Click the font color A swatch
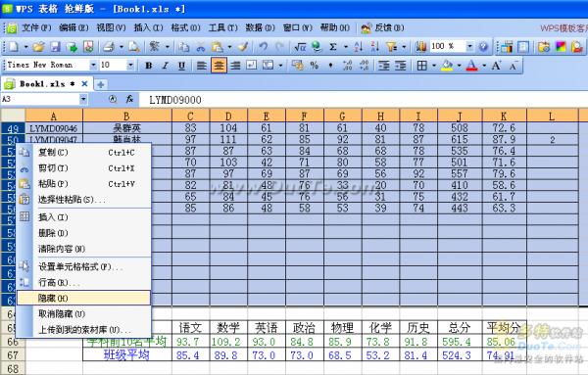 click(x=471, y=66)
